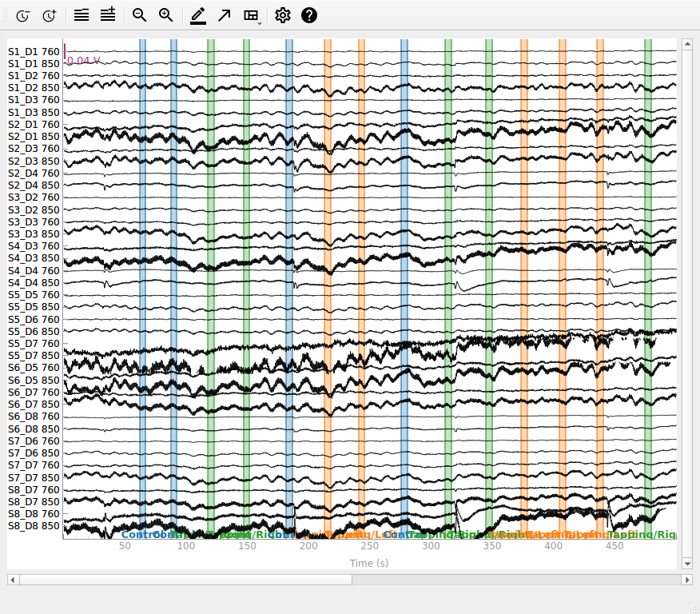Image resolution: width=700 pixels, height=614 pixels.
Task: Select the S3_D2 850 channel label
Action: (34, 210)
